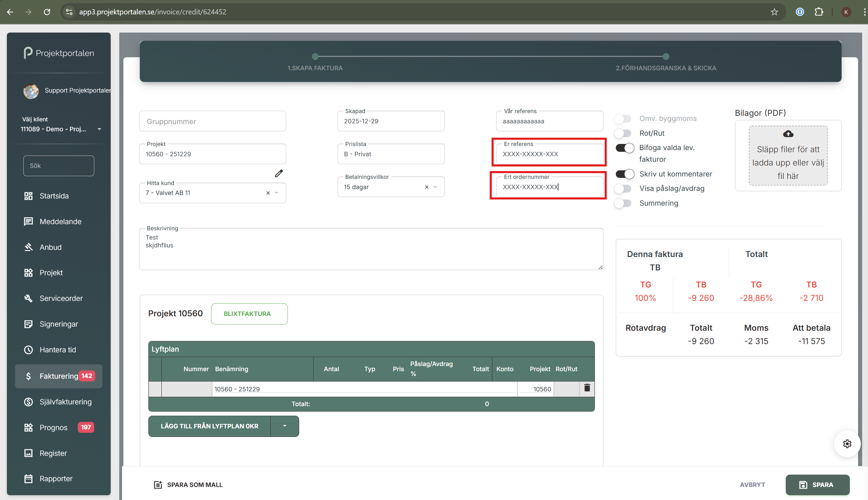The image size is (868, 500).
Task: Go to Serviceorder in the sidebar
Action: click(61, 298)
